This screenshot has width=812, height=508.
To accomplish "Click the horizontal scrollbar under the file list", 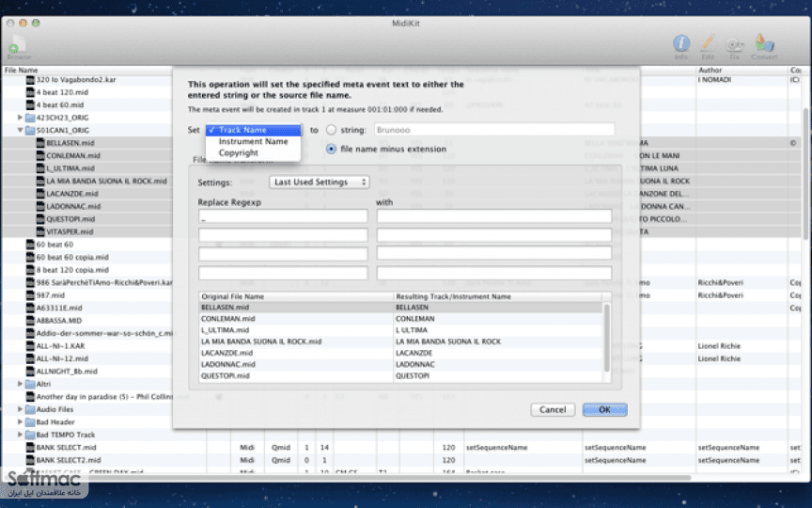I will click(346, 477).
